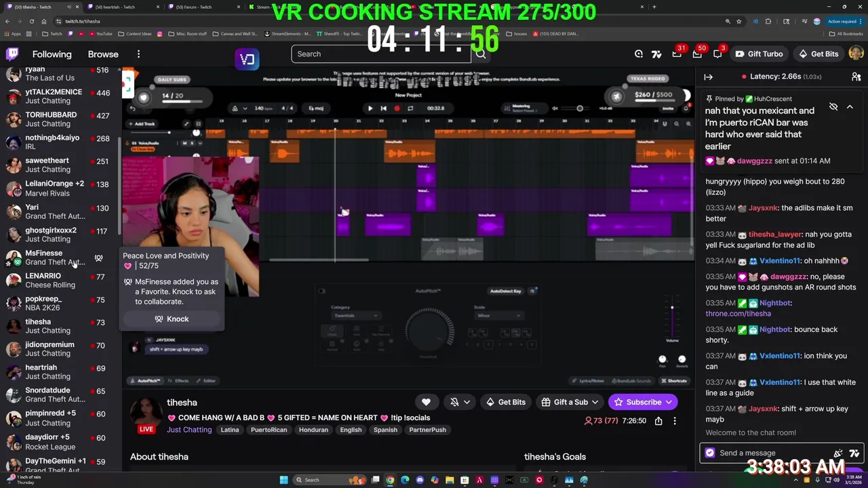Open the Twitch home logo

[12, 54]
